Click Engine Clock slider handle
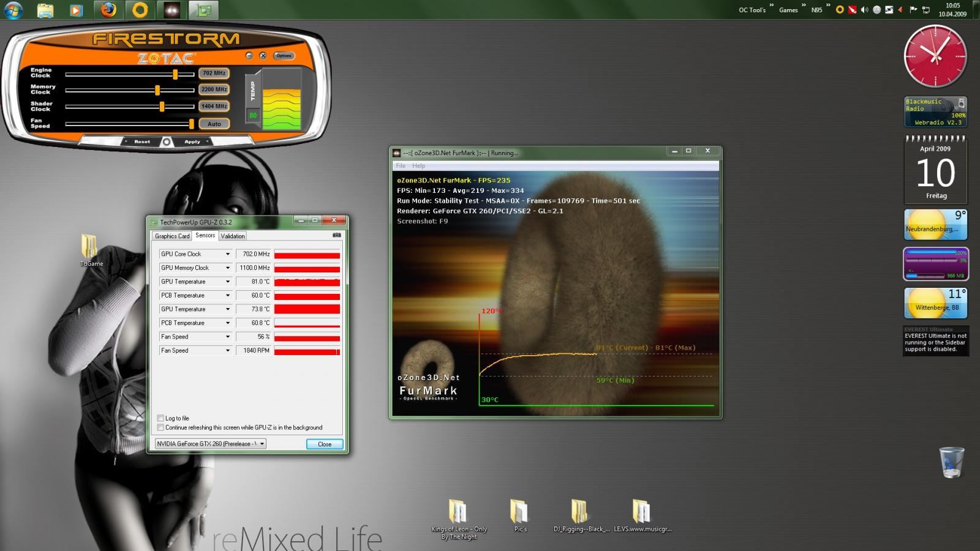980x551 pixels. pyautogui.click(x=175, y=74)
